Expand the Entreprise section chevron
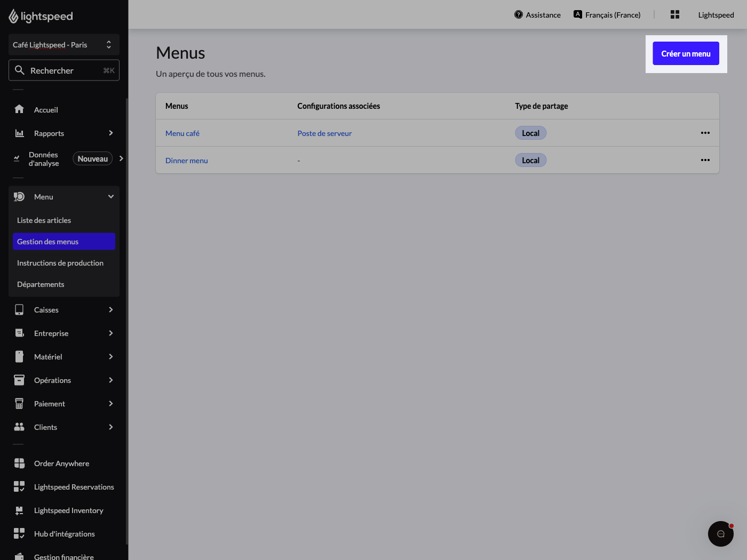This screenshot has width=747, height=560. coord(111,333)
